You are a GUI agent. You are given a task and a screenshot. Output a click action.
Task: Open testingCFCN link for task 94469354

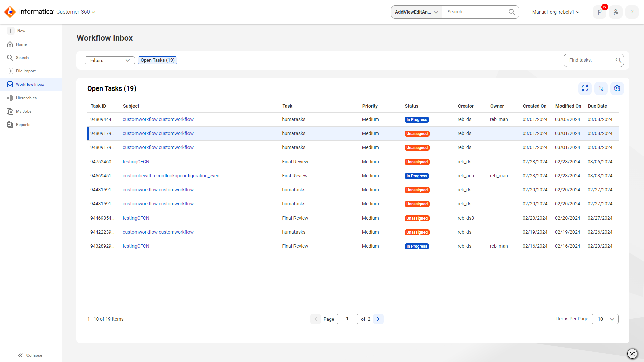(x=136, y=218)
